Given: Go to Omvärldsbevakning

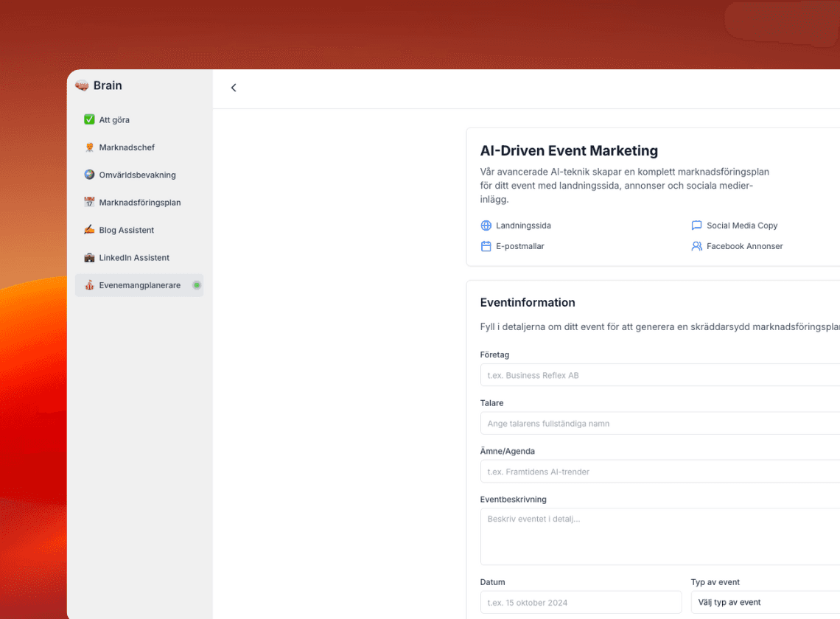Looking at the screenshot, I should pyautogui.click(x=139, y=175).
